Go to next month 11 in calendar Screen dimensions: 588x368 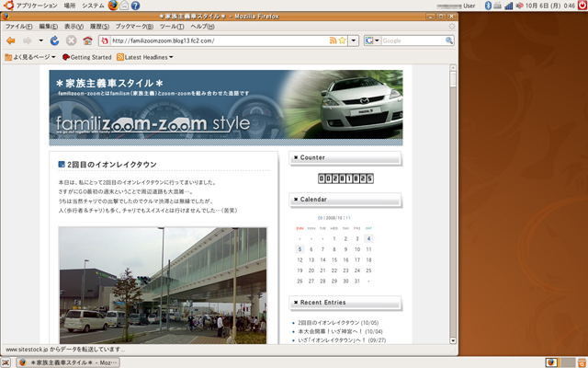(x=348, y=218)
